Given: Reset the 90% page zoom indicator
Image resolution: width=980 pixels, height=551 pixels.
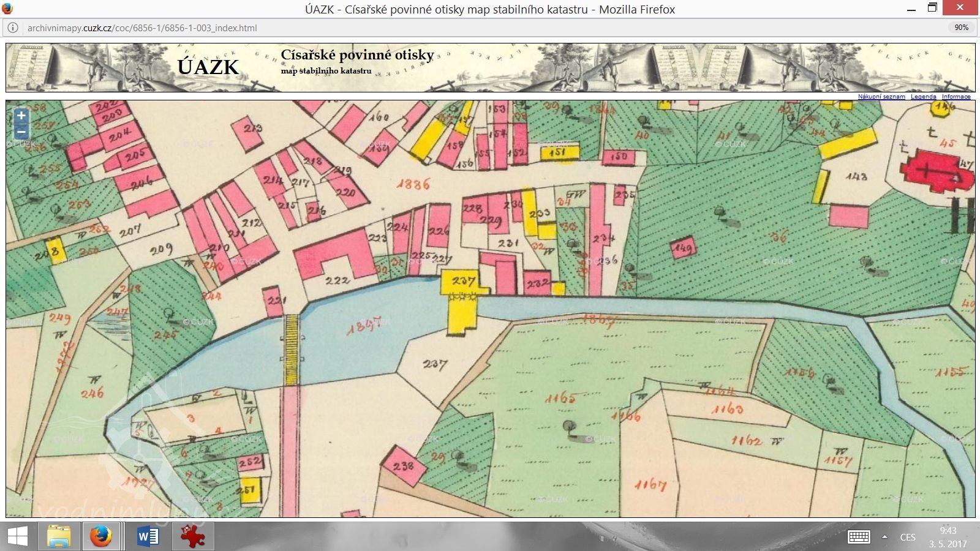Looking at the screenshot, I should point(961,28).
